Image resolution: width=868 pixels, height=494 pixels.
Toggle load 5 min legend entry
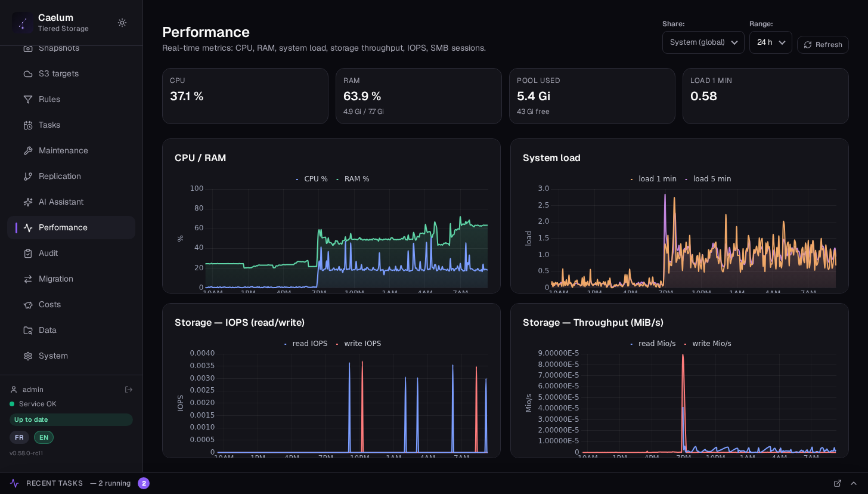[708, 179]
